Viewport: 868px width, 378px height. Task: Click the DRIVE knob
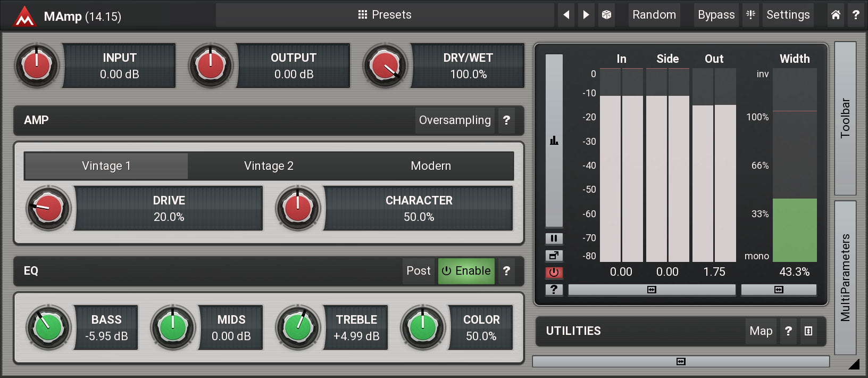click(x=48, y=208)
